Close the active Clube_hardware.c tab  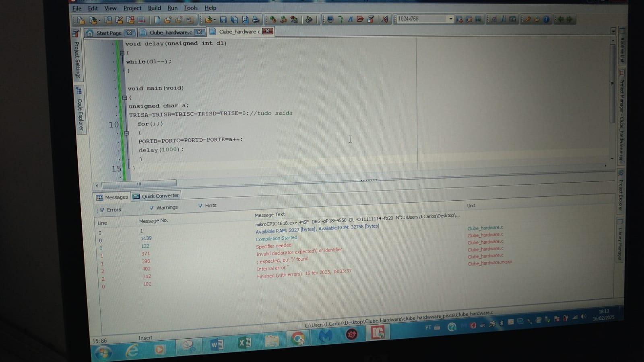pyautogui.click(x=268, y=31)
